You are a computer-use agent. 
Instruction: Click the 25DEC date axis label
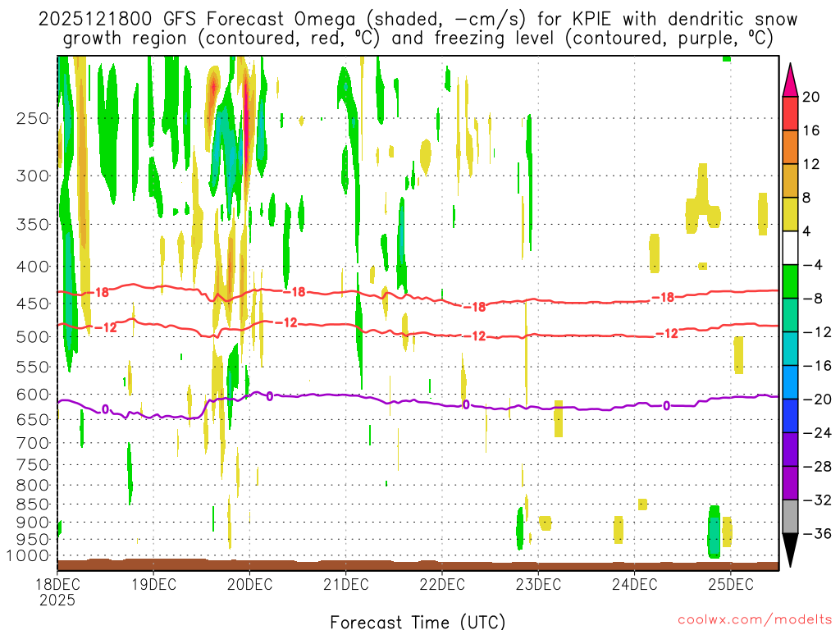[731, 584]
